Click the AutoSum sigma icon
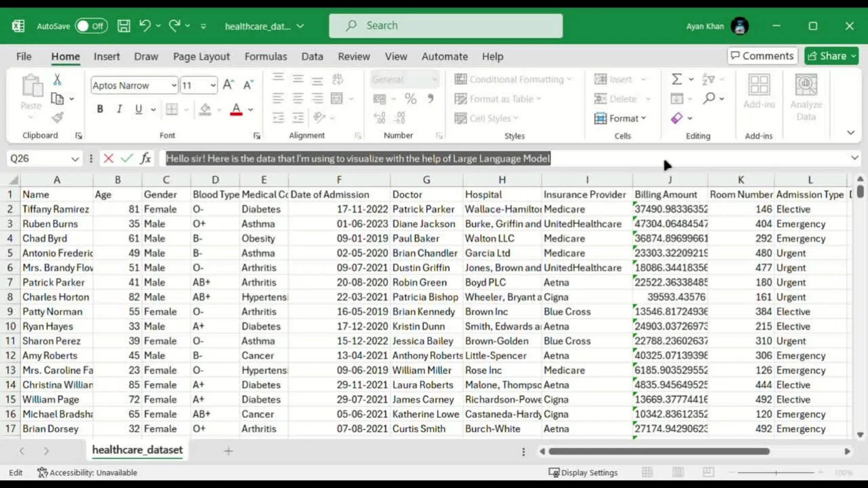 [x=676, y=79]
